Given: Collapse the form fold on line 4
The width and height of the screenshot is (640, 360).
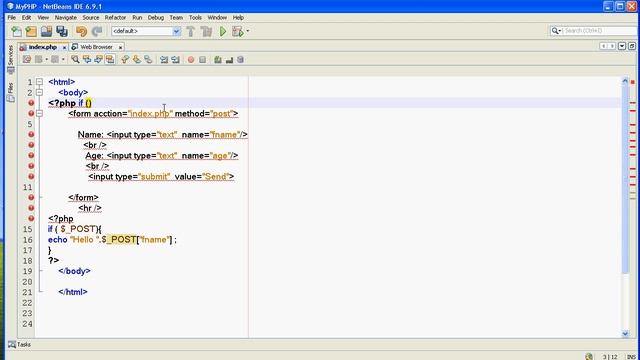Looking at the screenshot, I should coord(40,113).
